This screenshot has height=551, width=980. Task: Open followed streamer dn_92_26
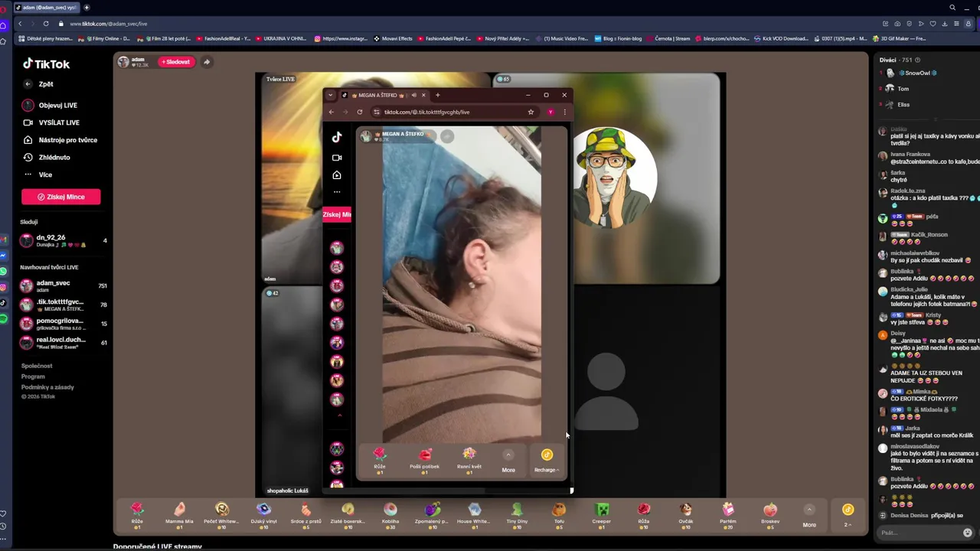(63, 240)
